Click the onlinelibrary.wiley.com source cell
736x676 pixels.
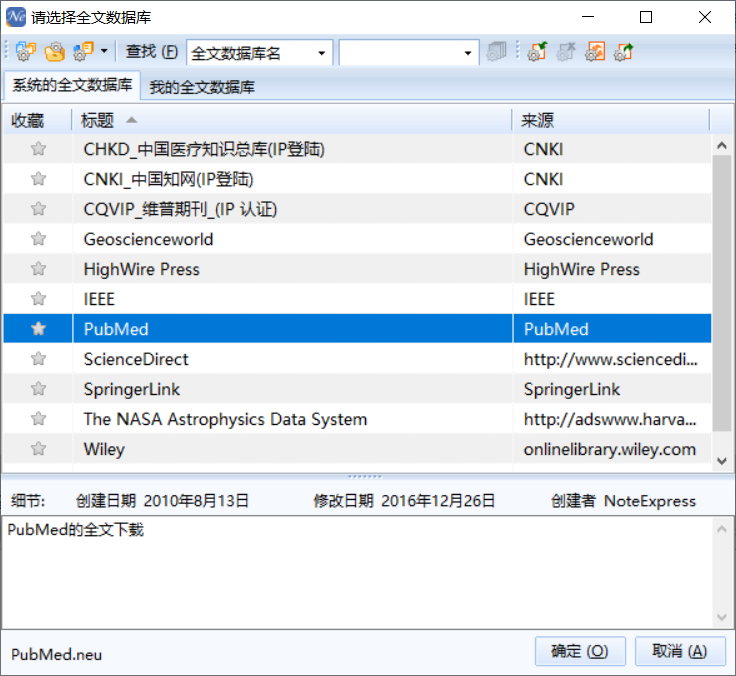(612, 449)
